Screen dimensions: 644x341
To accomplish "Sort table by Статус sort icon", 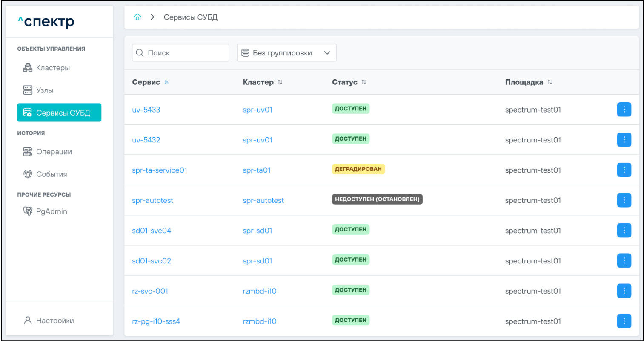I will pyautogui.click(x=364, y=82).
